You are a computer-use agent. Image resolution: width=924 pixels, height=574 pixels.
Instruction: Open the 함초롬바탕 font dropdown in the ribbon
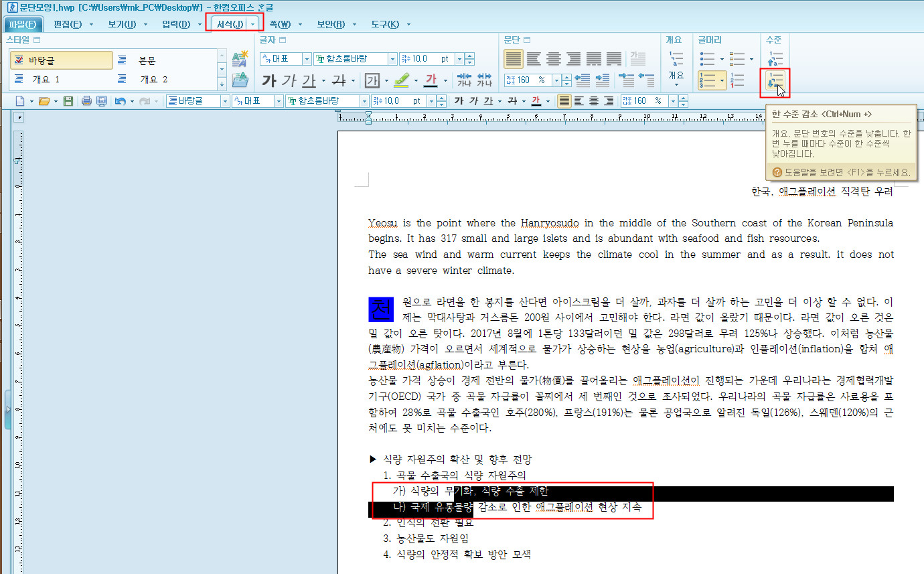pos(392,59)
